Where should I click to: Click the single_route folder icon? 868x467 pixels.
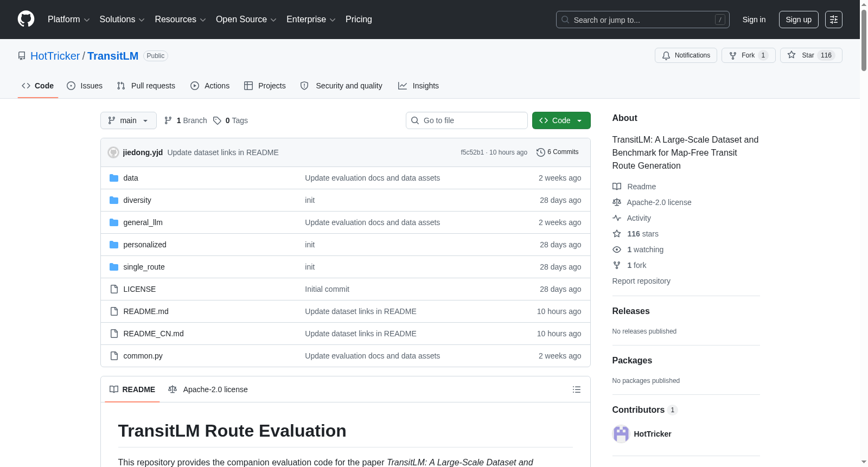114,267
